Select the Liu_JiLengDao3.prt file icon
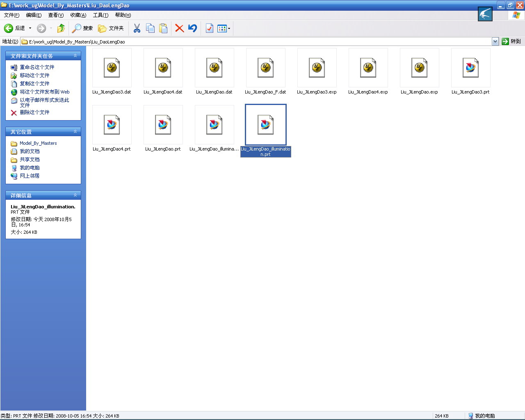Viewport: 525px width, 420px height. 471,68
